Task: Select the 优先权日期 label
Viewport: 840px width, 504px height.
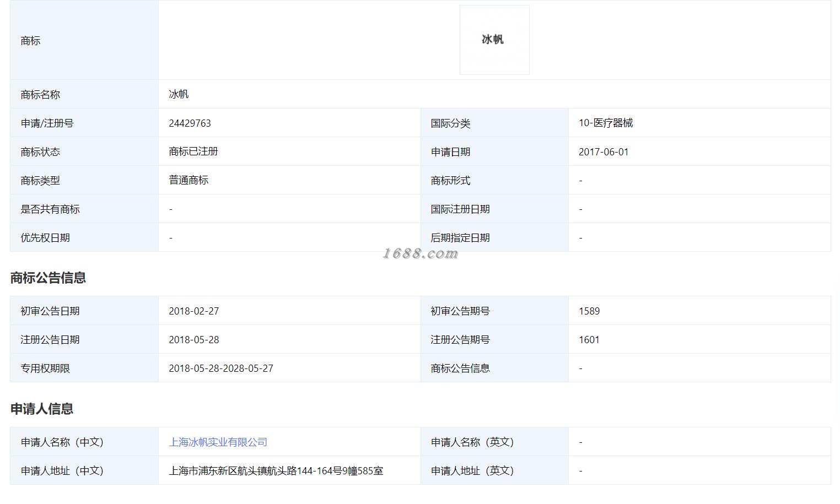Action: 45,237
